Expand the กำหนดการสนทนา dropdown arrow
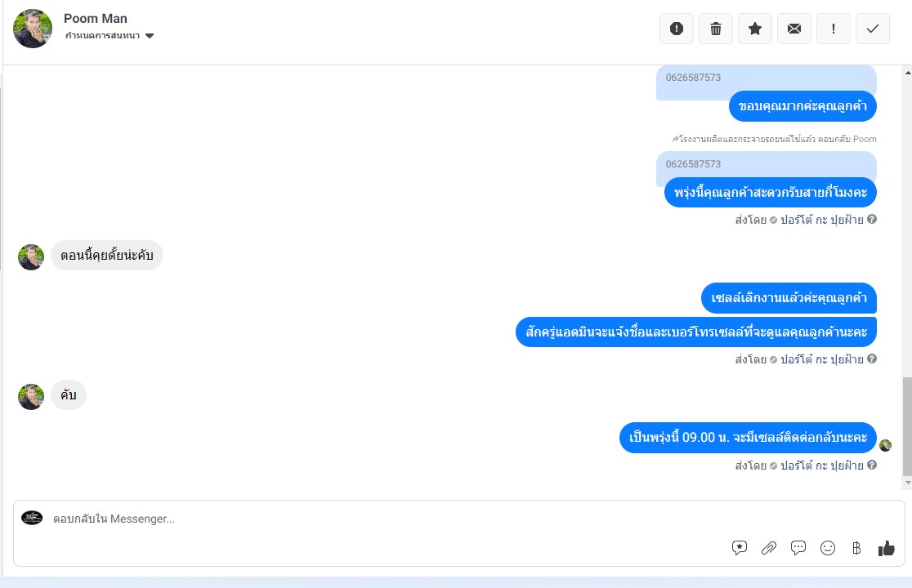 [x=150, y=36]
